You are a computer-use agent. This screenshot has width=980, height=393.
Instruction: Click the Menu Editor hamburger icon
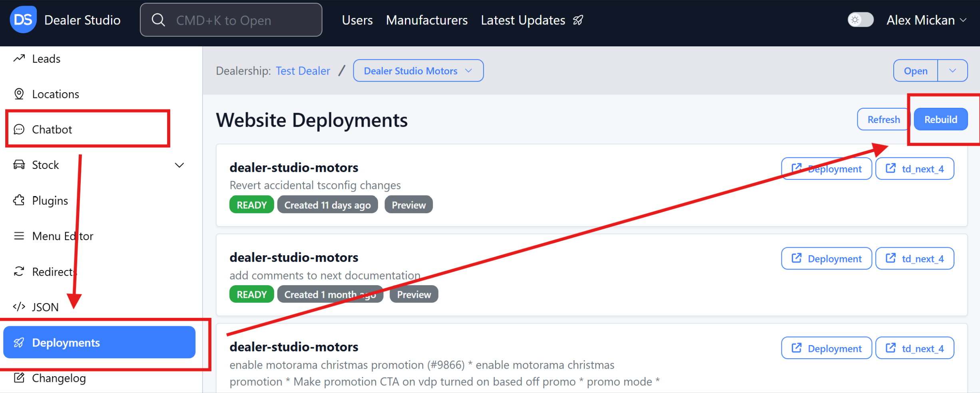19,236
